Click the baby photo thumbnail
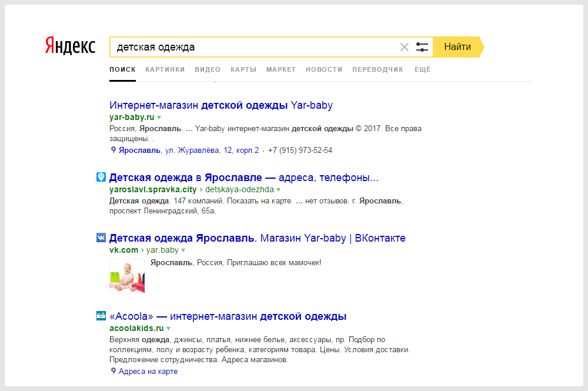 point(127,276)
